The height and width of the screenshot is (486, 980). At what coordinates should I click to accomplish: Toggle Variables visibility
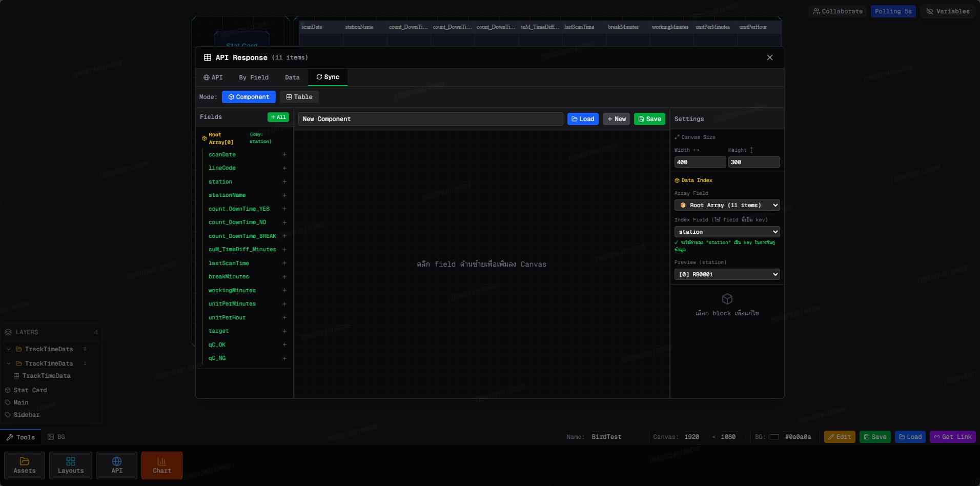[948, 11]
